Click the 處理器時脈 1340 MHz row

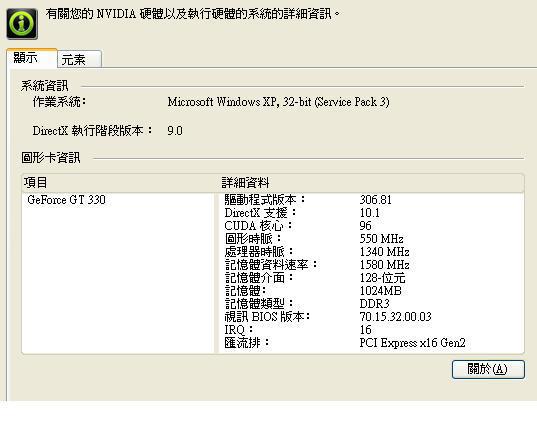pos(372,252)
